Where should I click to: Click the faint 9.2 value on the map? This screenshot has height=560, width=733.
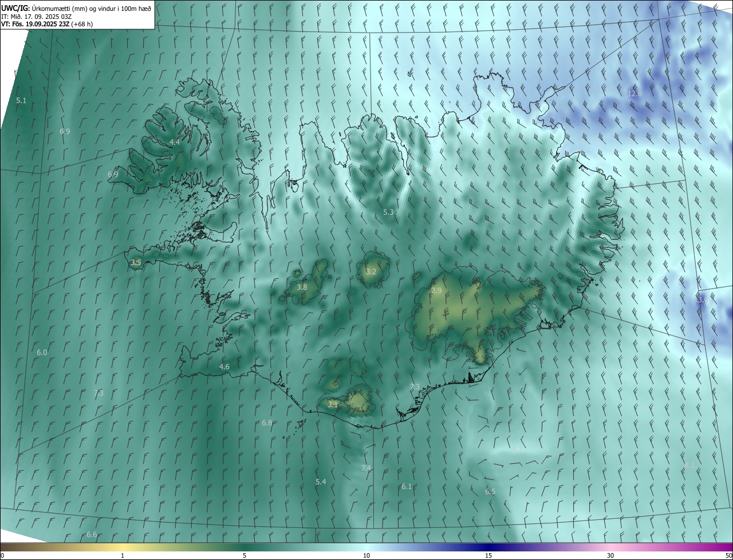[x=517, y=450]
